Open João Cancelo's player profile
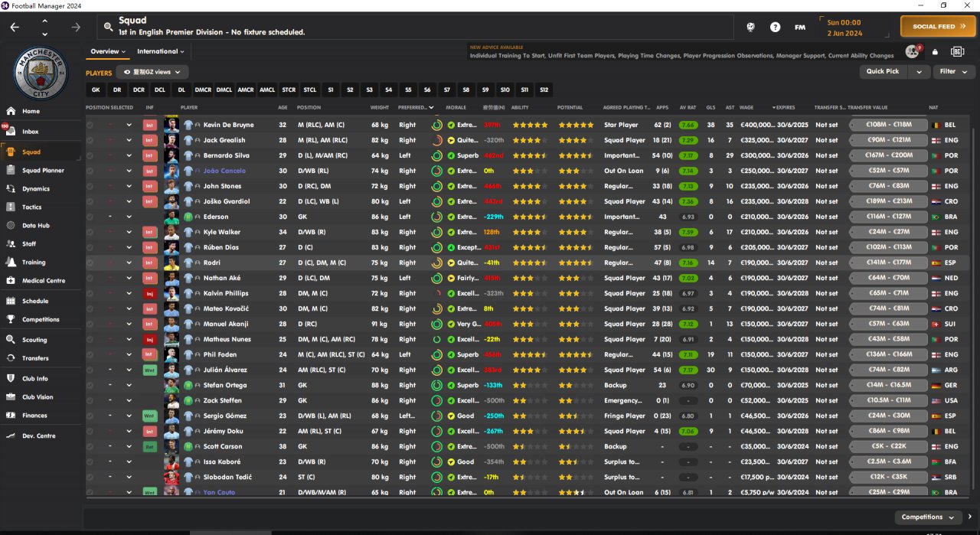 pos(224,171)
